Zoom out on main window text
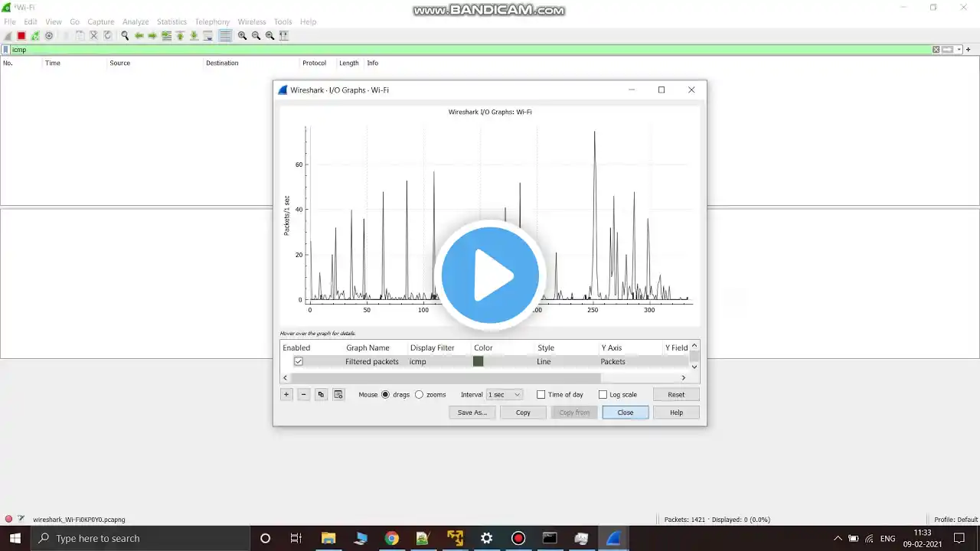The height and width of the screenshot is (551, 980). pos(256,36)
